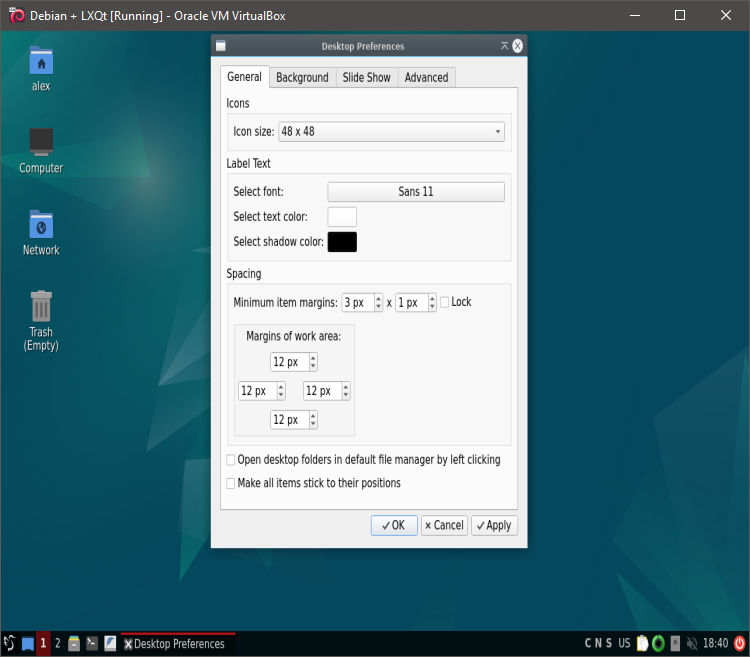Click the green circular tray icon
The height and width of the screenshot is (657, 750).
[x=659, y=643]
